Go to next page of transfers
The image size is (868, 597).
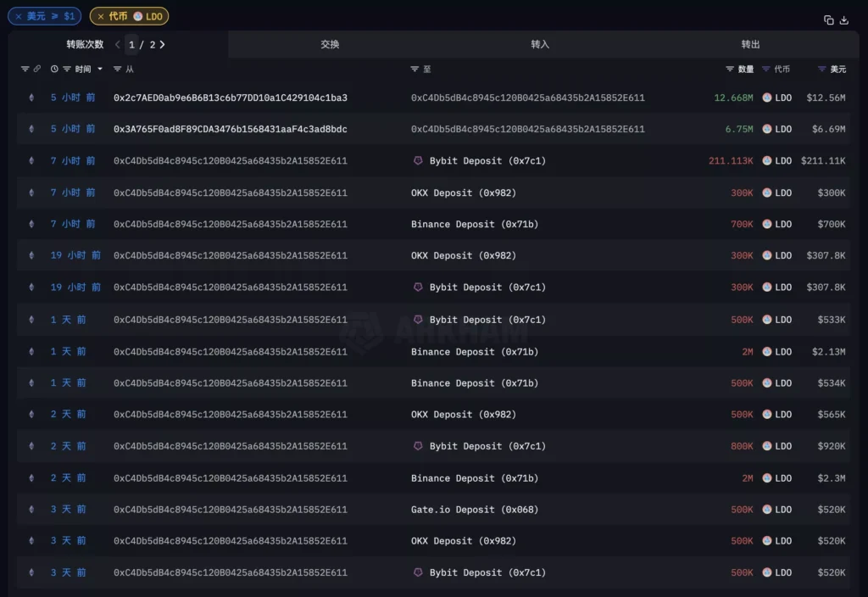pos(162,44)
